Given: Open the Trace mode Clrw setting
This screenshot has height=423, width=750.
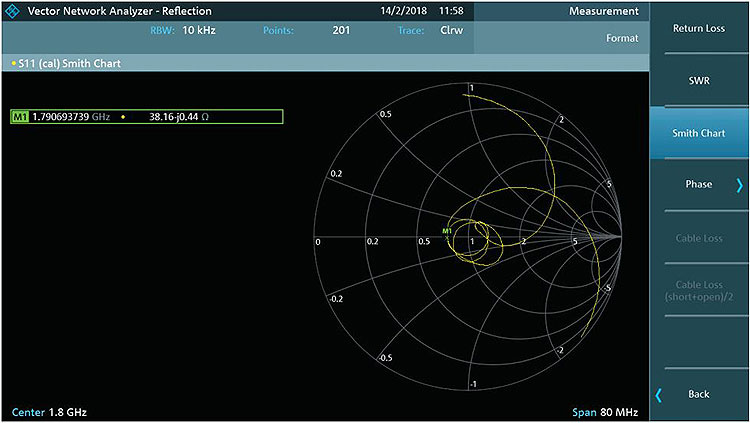Looking at the screenshot, I should [451, 30].
